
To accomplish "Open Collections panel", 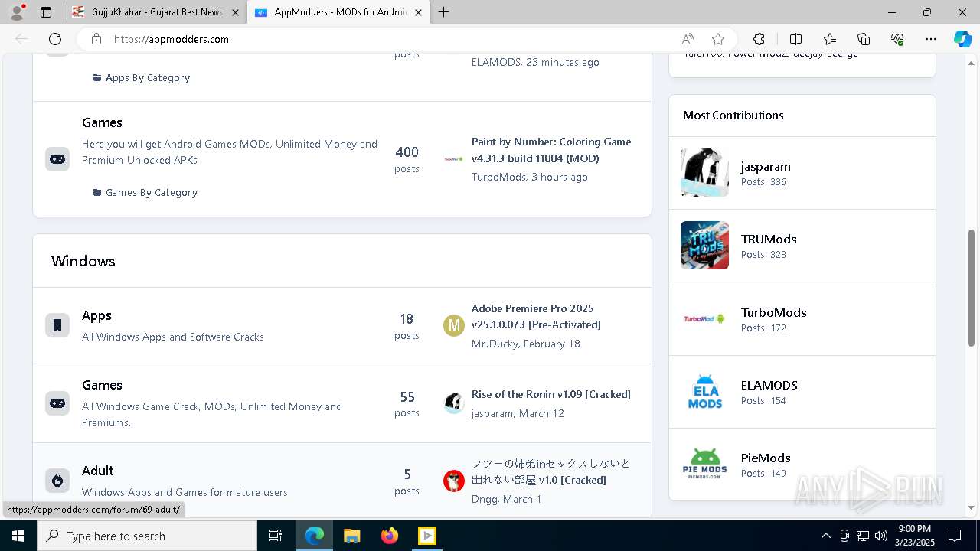I will click(x=864, y=39).
